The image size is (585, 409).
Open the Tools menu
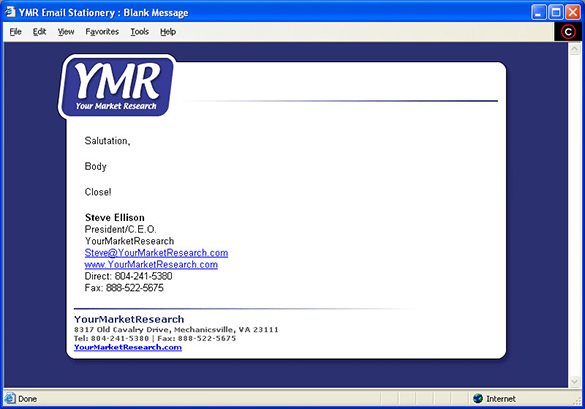140,32
